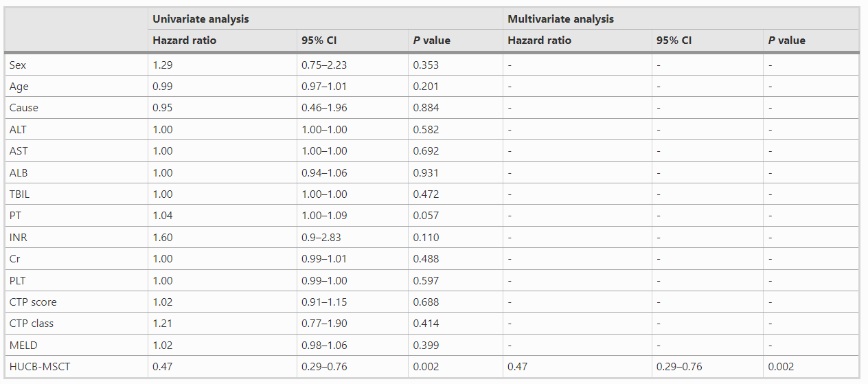Click the CTP class row label
The height and width of the screenshot is (384, 868).
pos(32,324)
